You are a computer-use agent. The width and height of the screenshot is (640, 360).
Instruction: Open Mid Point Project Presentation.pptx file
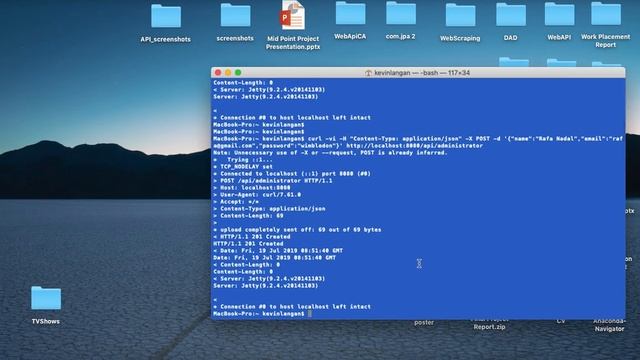pyautogui.click(x=293, y=16)
